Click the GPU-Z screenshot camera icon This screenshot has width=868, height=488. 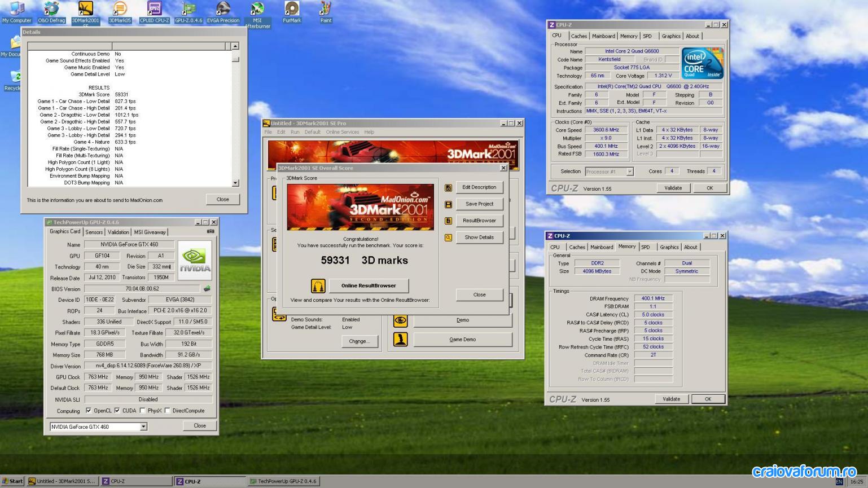[x=211, y=231]
